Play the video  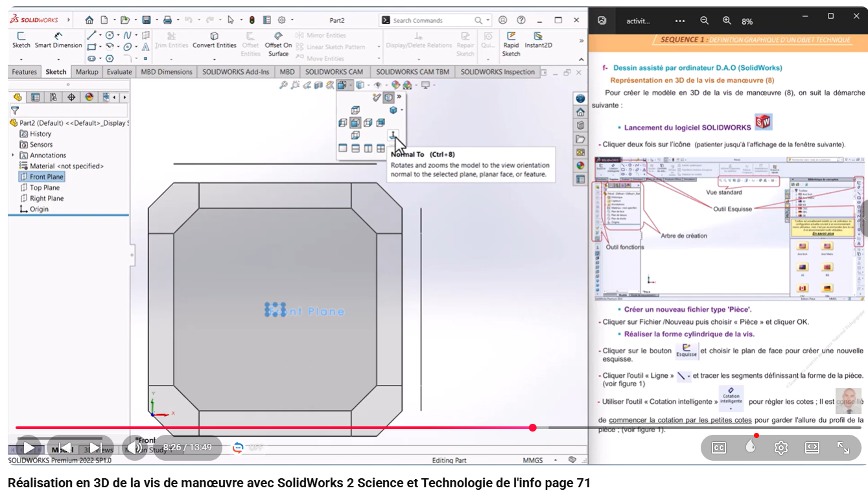pos(29,448)
